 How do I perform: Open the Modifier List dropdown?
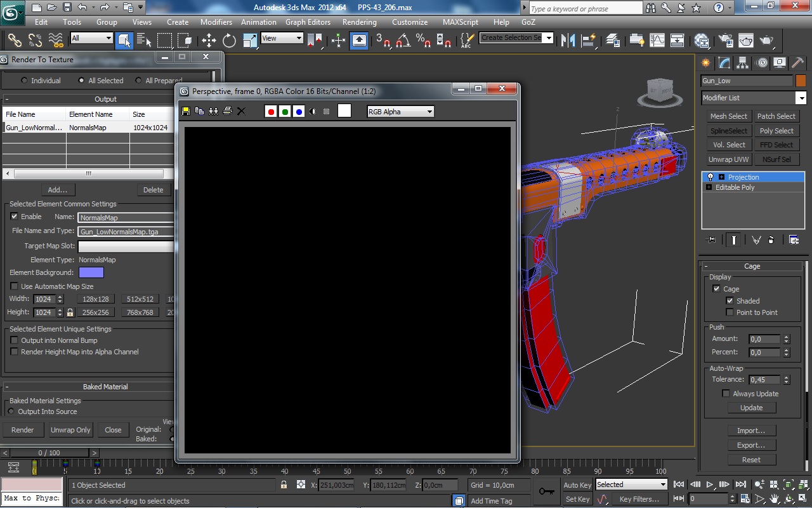click(x=754, y=98)
